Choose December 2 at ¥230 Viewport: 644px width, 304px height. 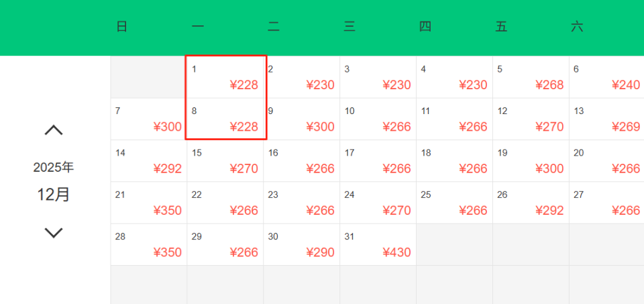click(302, 77)
